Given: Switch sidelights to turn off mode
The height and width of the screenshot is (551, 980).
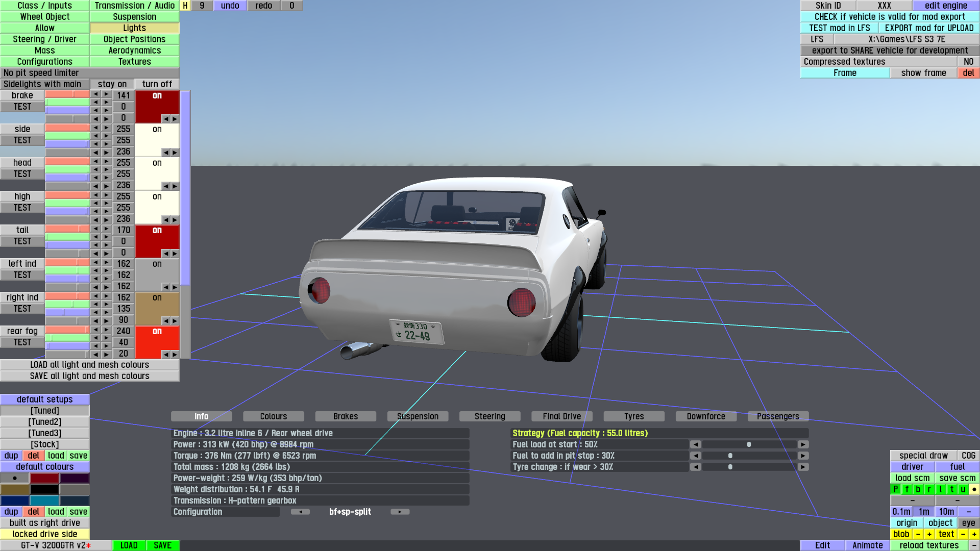Looking at the screenshot, I should point(157,84).
